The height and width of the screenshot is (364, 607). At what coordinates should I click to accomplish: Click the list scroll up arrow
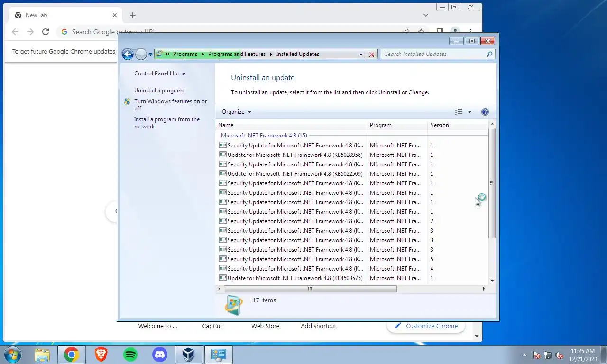pyautogui.click(x=492, y=124)
